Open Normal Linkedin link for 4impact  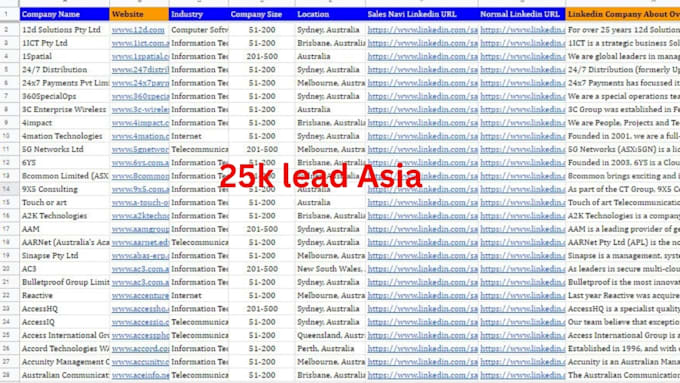pyautogui.click(x=523, y=123)
